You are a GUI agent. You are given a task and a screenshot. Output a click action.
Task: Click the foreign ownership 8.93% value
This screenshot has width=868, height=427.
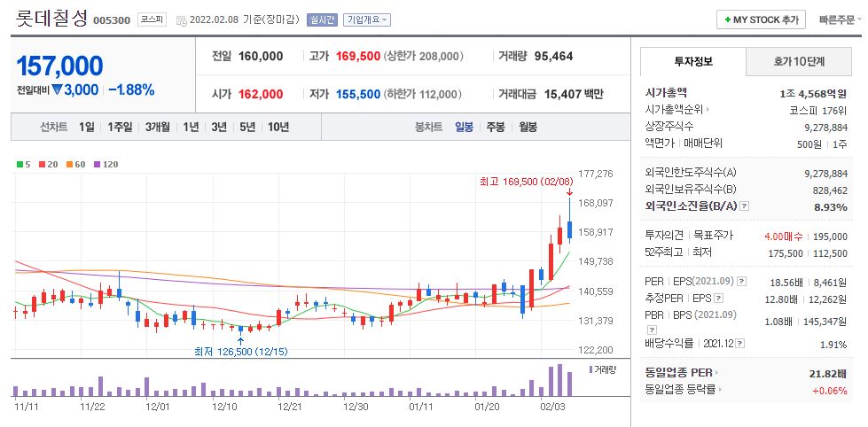pyautogui.click(x=829, y=207)
